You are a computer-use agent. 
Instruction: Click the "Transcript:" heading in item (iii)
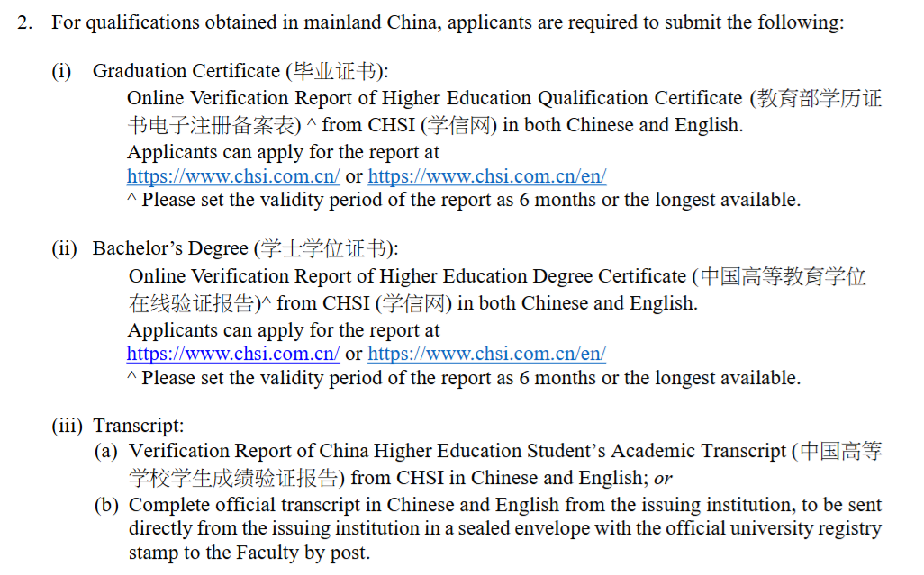pos(139,426)
